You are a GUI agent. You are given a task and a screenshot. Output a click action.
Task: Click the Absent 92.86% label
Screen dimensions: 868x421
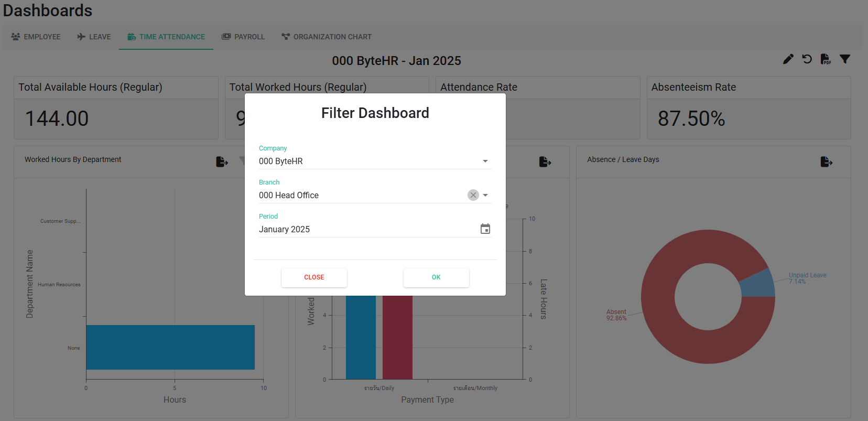pyautogui.click(x=616, y=315)
